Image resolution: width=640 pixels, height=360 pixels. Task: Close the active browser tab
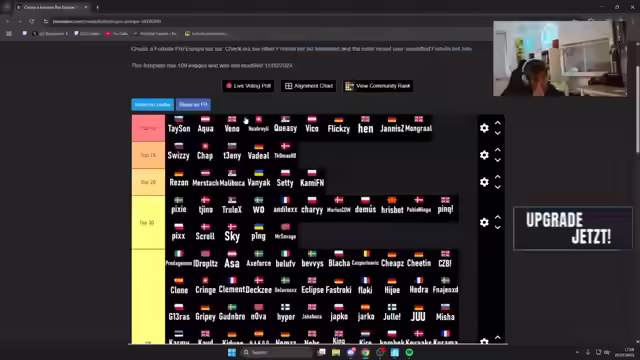point(86,7)
